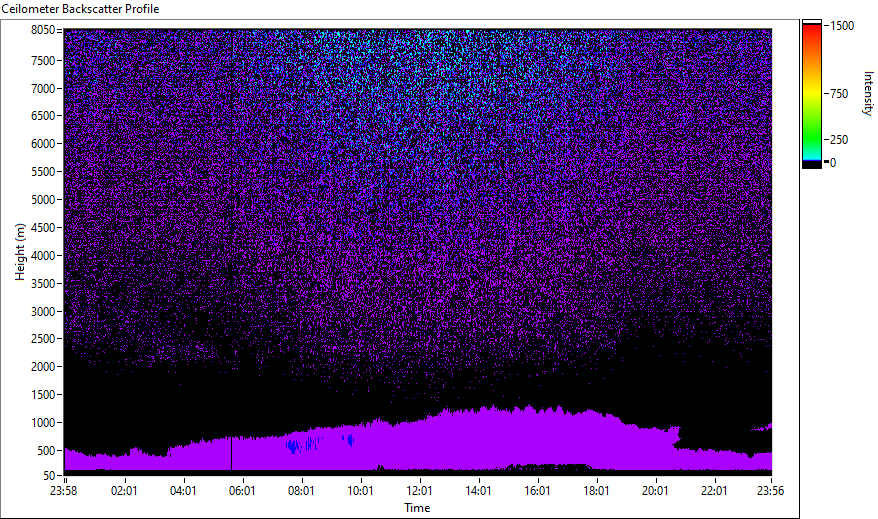Click the 04:01 time axis label
Image resolution: width=878 pixels, height=519 pixels.
coord(183,491)
